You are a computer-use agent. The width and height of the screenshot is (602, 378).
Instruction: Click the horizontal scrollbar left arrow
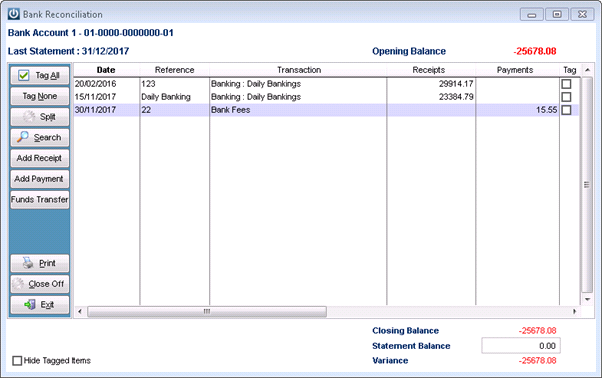click(80, 311)
